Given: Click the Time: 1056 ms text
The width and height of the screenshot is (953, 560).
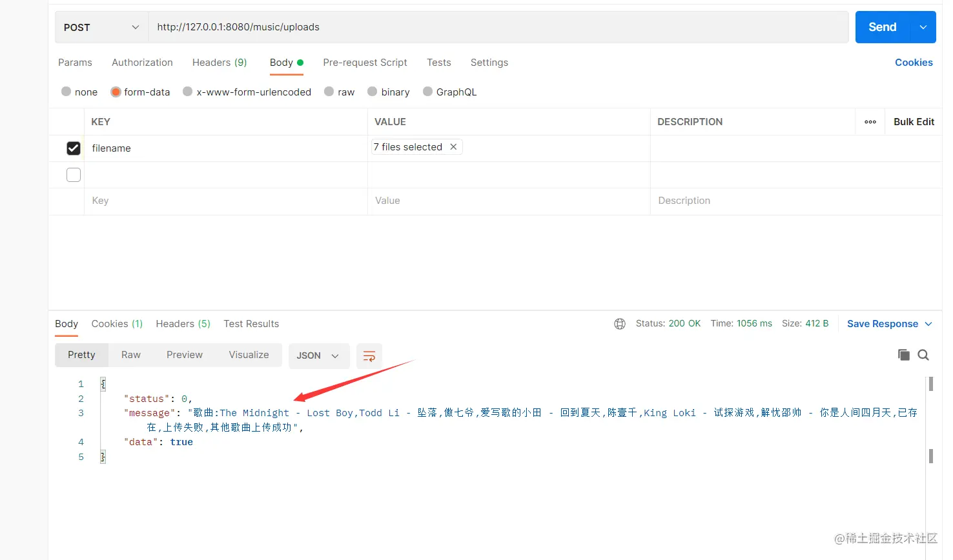Looking at the screenshot, I should (741, 323).
